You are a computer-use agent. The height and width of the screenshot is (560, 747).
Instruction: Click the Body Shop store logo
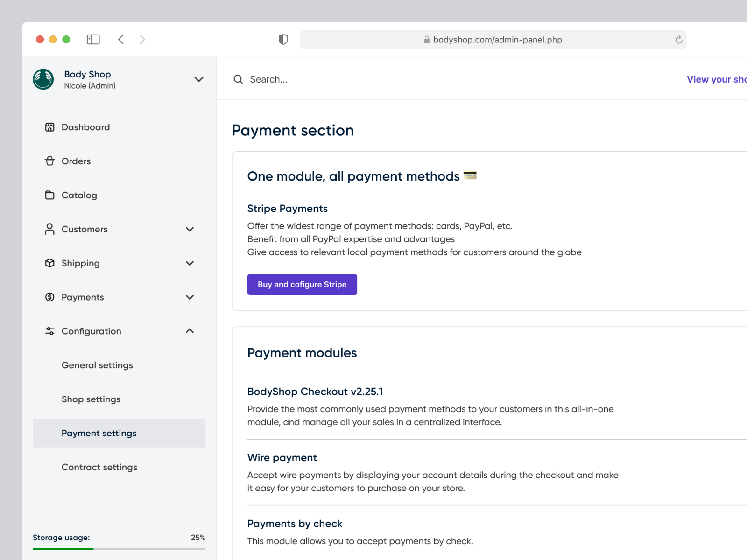pos(43,79)
